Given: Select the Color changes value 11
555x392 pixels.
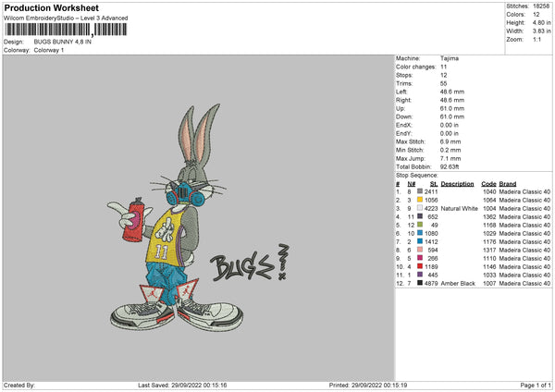Looking at the screenshot, I should tap(443, 67).
